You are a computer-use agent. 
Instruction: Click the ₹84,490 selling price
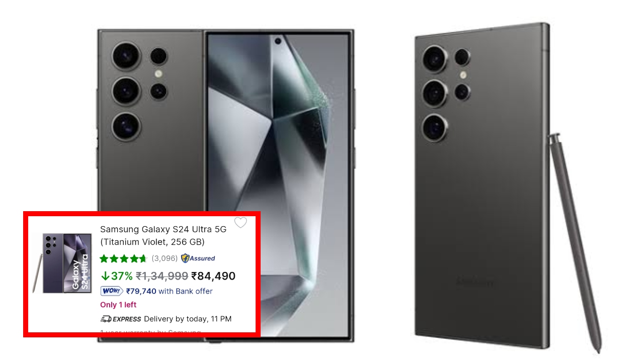(213, 276)
